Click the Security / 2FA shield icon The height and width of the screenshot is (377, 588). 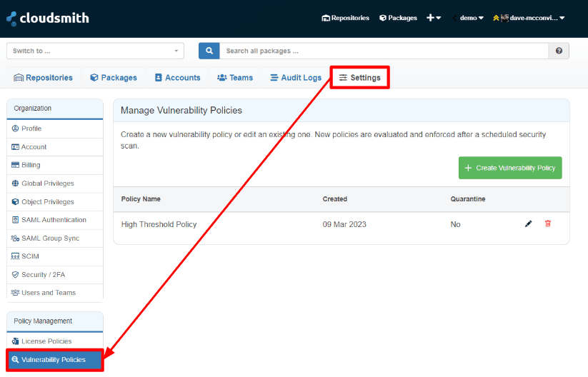tap(15, 275)
